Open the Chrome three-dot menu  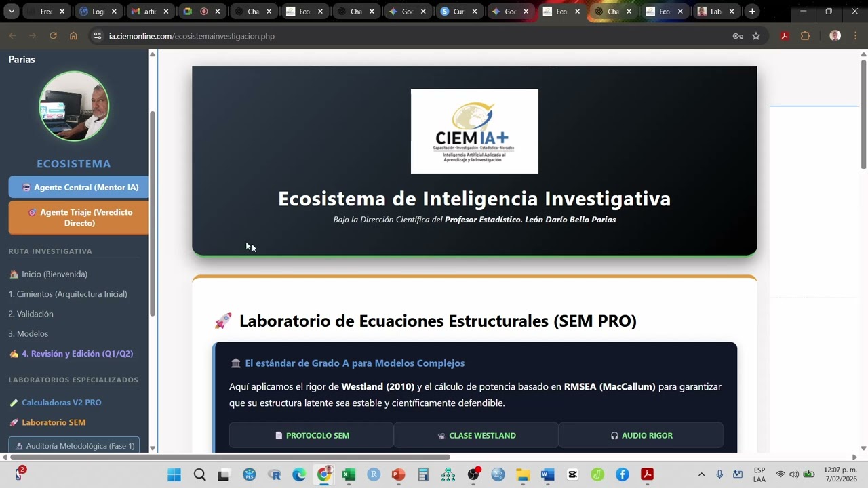pos(855,36)
